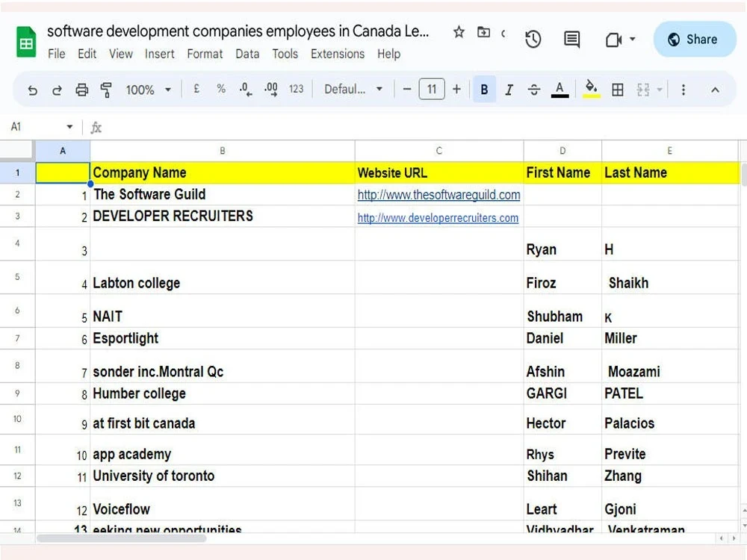This screenshot has height=560, width=747.
Task: Toggle bold formatting
Action: pos(484,89)
